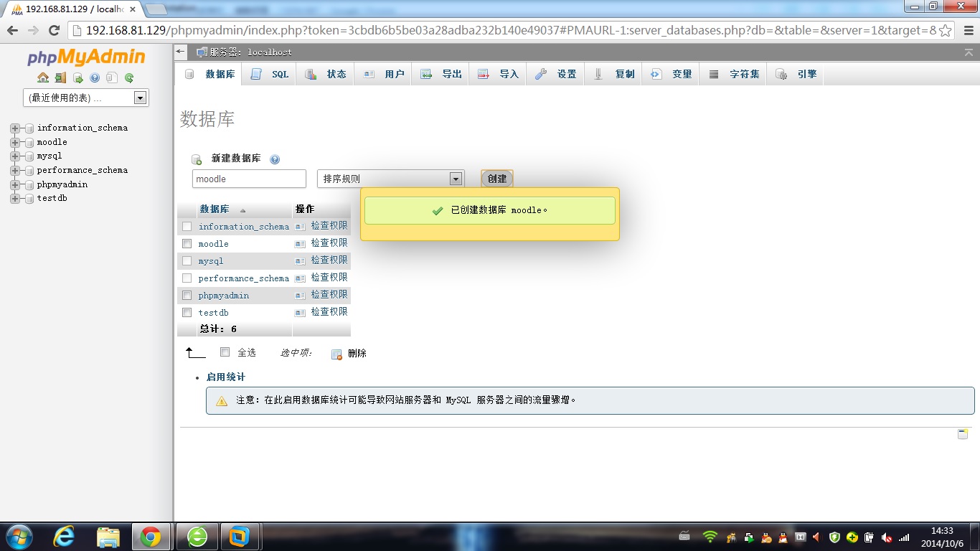Open the query window icon in sidebar
The width and height of the screenshot is (980, 551).
point(77,77)
